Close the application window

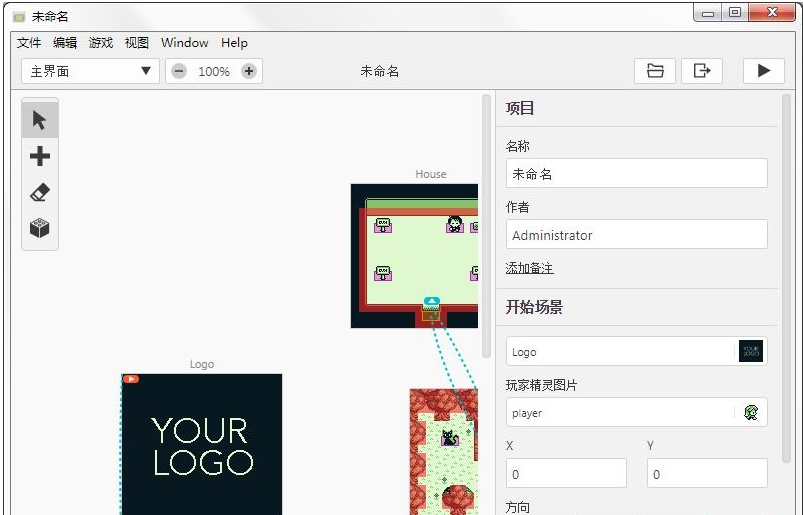coord(772,13)
